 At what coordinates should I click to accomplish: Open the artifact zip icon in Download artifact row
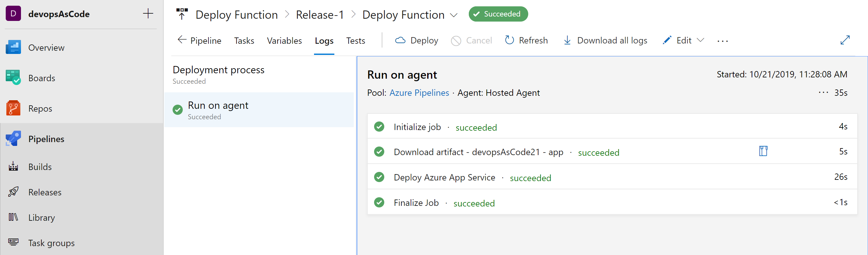click(763, 151)
